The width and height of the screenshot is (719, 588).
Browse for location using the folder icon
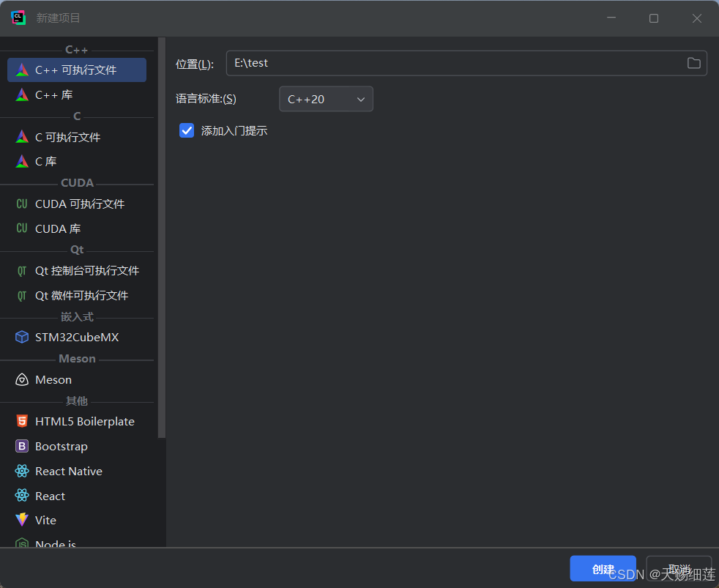point(694,63)
